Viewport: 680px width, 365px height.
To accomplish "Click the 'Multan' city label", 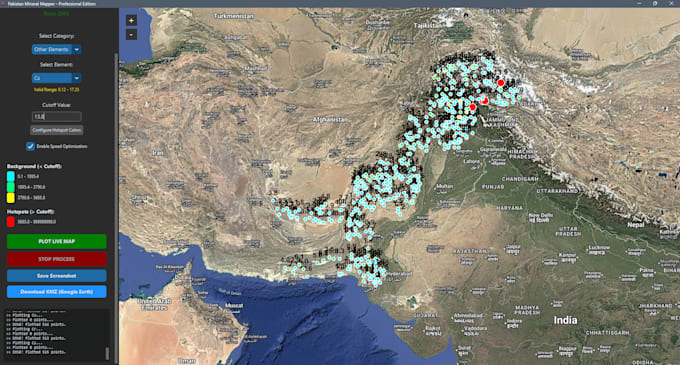I will (445, 186).
